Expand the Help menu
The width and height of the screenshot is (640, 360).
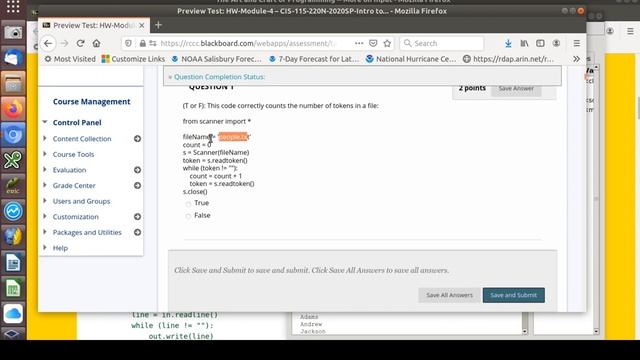click(45, 247)
